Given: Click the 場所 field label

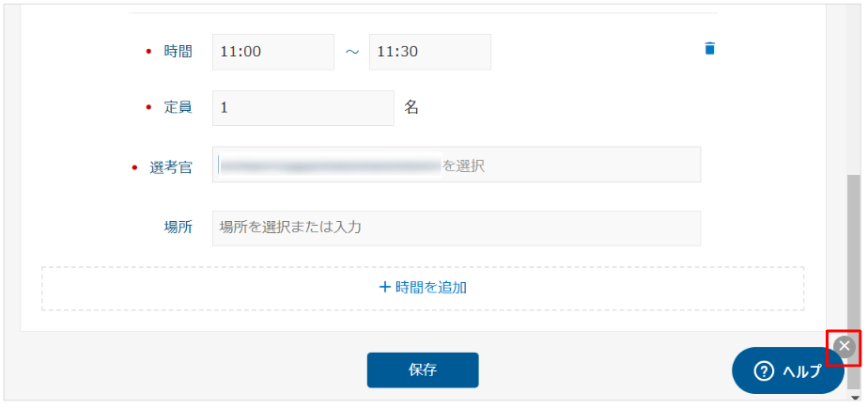Looking at the screenshot, I should click(x=178, y=227).
